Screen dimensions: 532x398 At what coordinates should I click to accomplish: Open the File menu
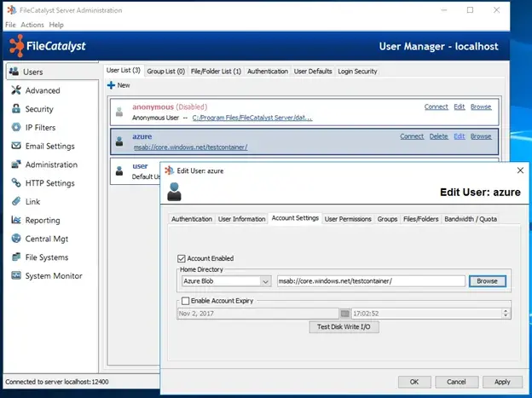click(x=10, y=25)
